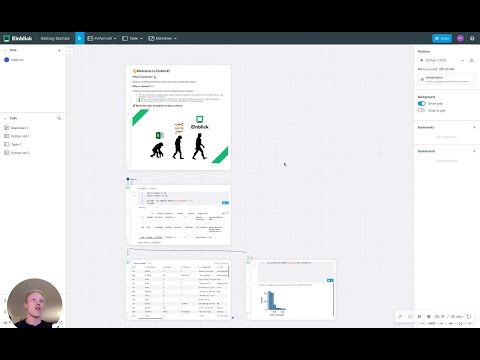This screenshot has height=360, width=480.
Task: Click the blue run button in Python cell 2
Action: [330, 280]
